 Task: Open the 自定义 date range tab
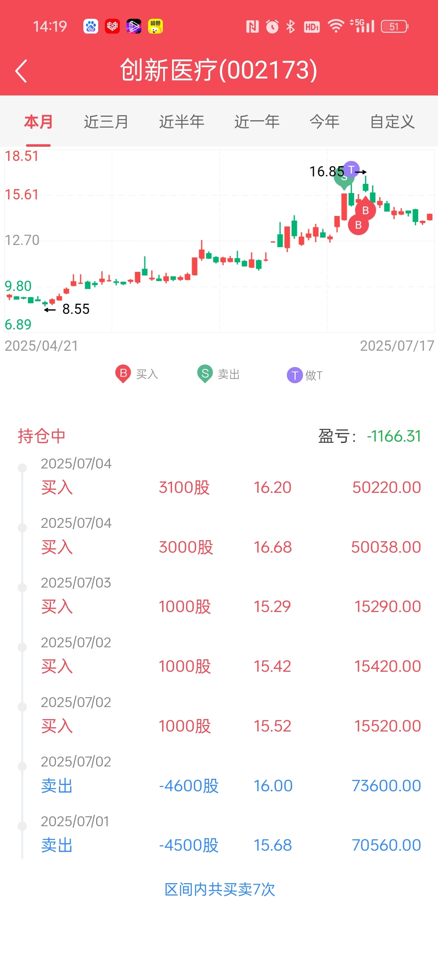point(392,122)
